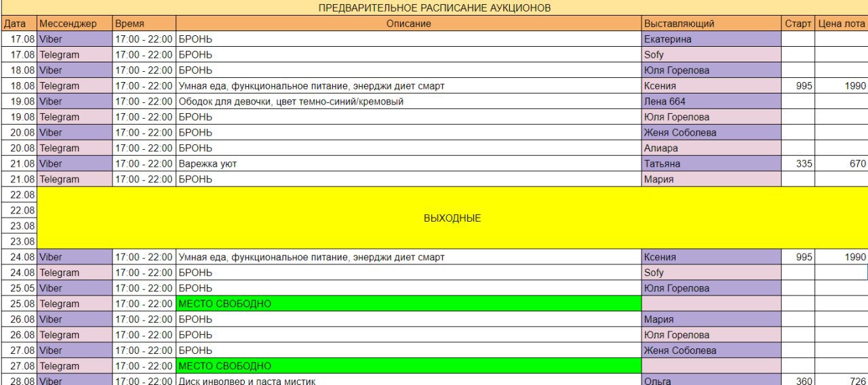Select start price 360 cell

[x=798, y=380]
